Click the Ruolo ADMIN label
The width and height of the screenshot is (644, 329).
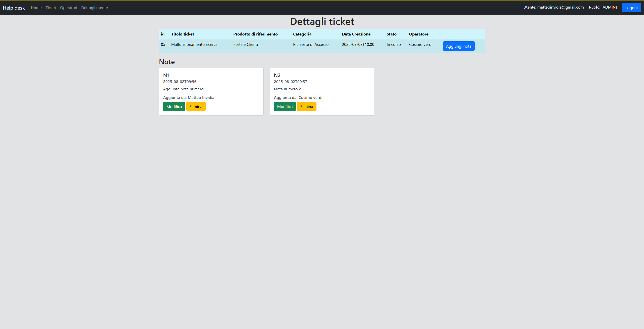tap(602, 7)
